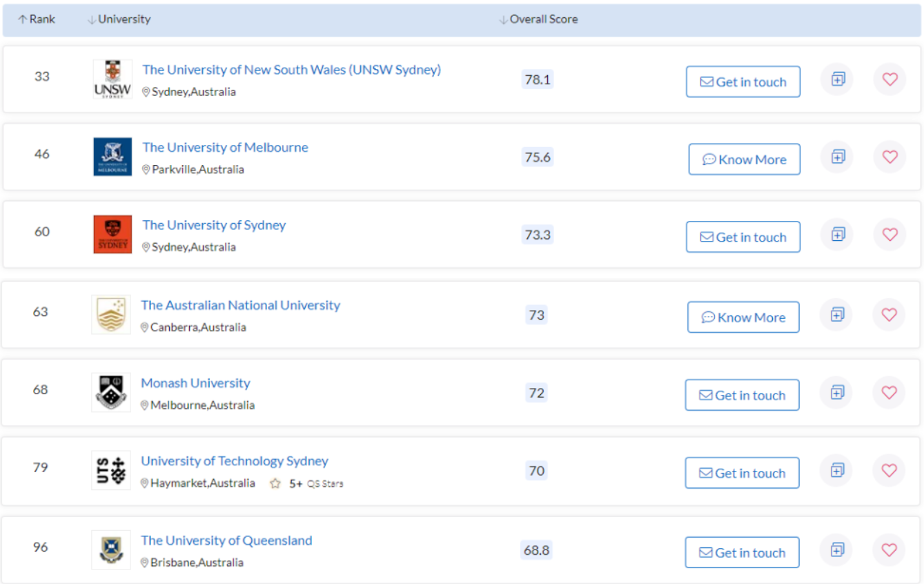
Task: Click the Monash University crest logo
Action: 111,392
